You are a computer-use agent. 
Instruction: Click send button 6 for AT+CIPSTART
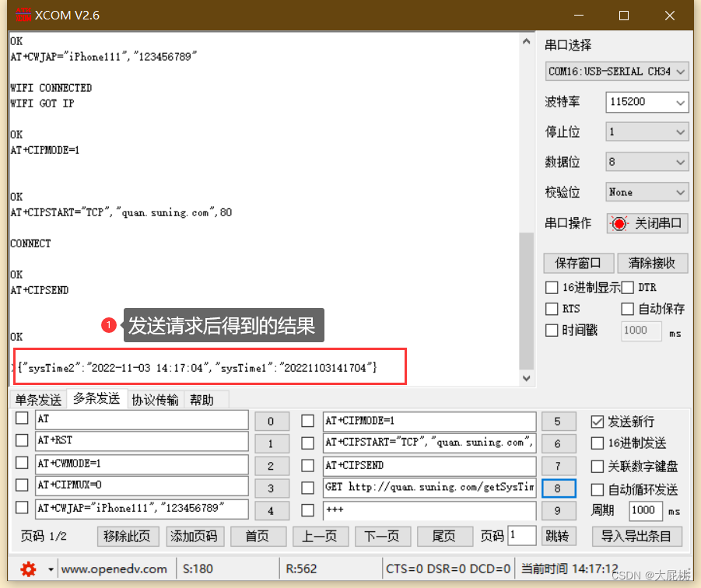click(559, 443)
